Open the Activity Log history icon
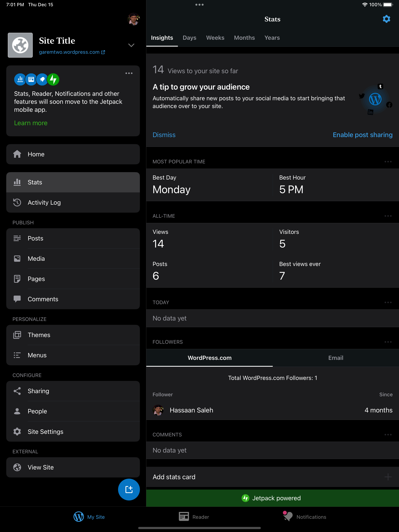This screenshot has height=532, width=399. 17,203
